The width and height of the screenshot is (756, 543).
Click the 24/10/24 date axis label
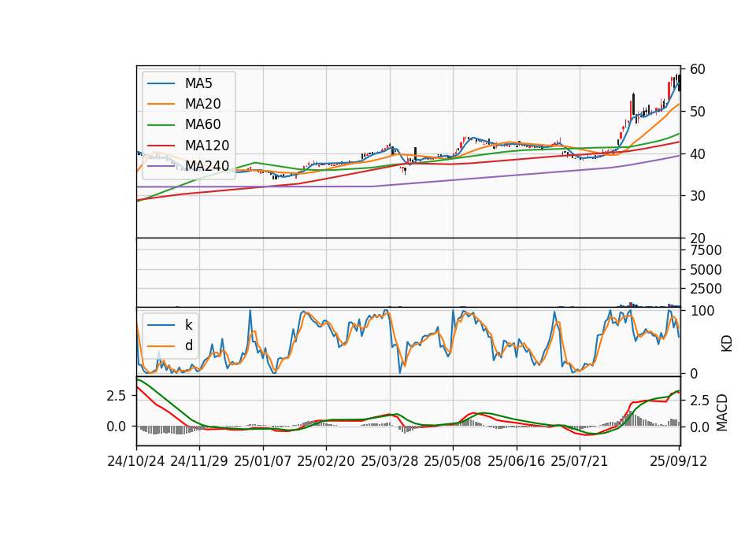coord(136,461)
